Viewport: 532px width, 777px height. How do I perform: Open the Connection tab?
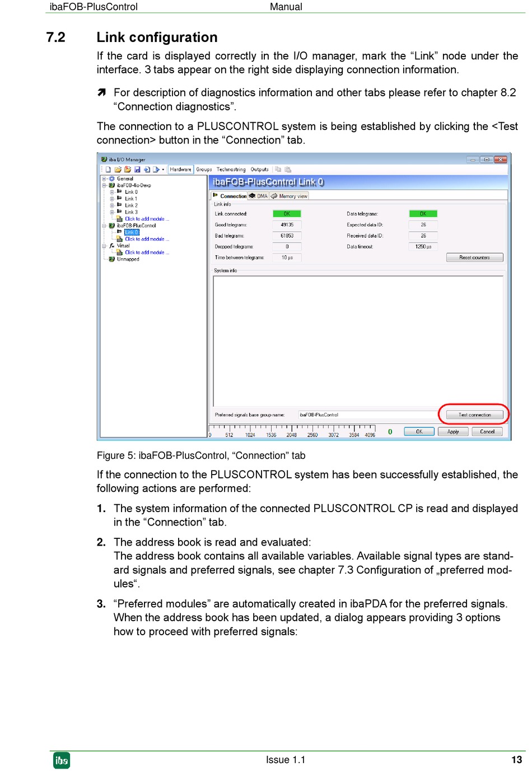point(230,196)
